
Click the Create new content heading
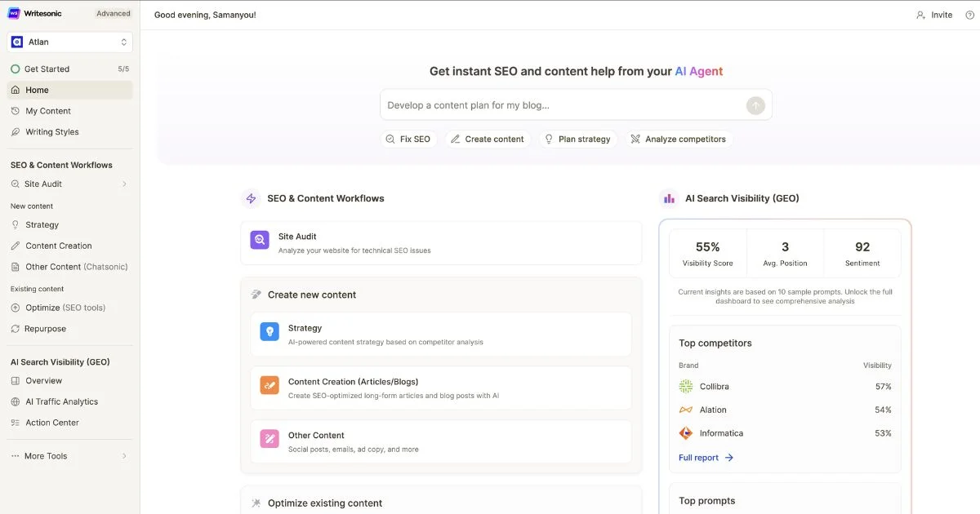(x=312, y=295)
